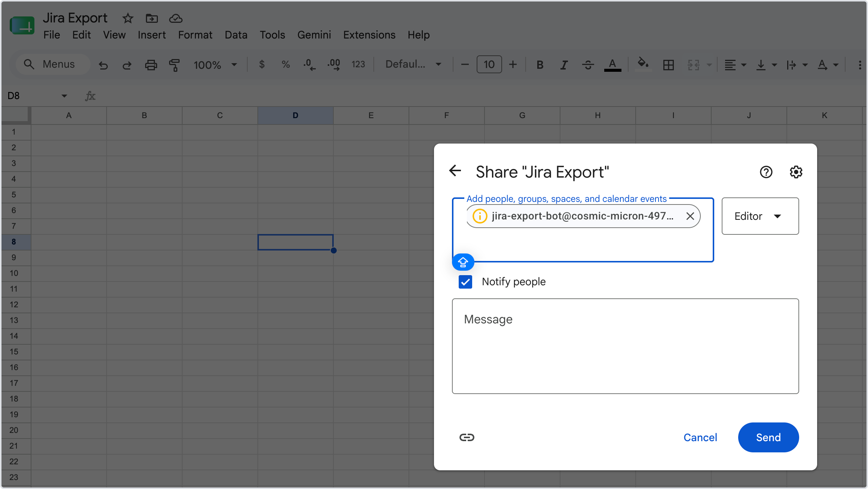Click the Jira Export document title
This screenshot has width=868, height=489.
(x=75, y=18)
